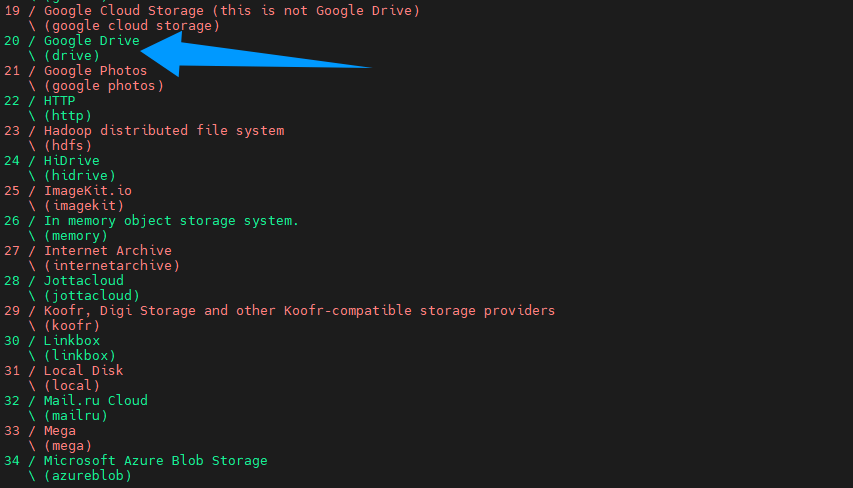Click the Google Cloud Storage line
This screenshot has height=488, width=853.
tap(232, 11)
